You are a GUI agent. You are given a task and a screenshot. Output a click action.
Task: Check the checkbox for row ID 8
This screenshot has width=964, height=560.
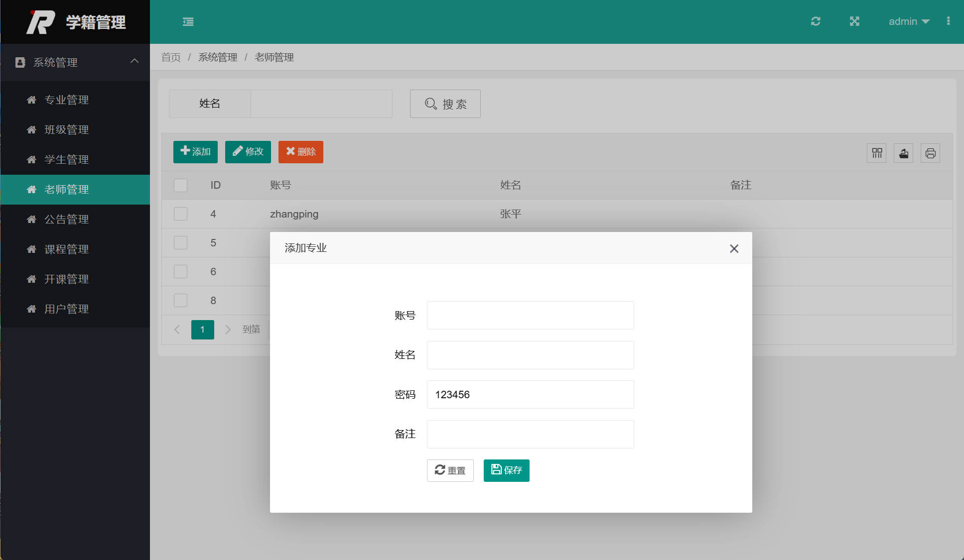point(180,300)
